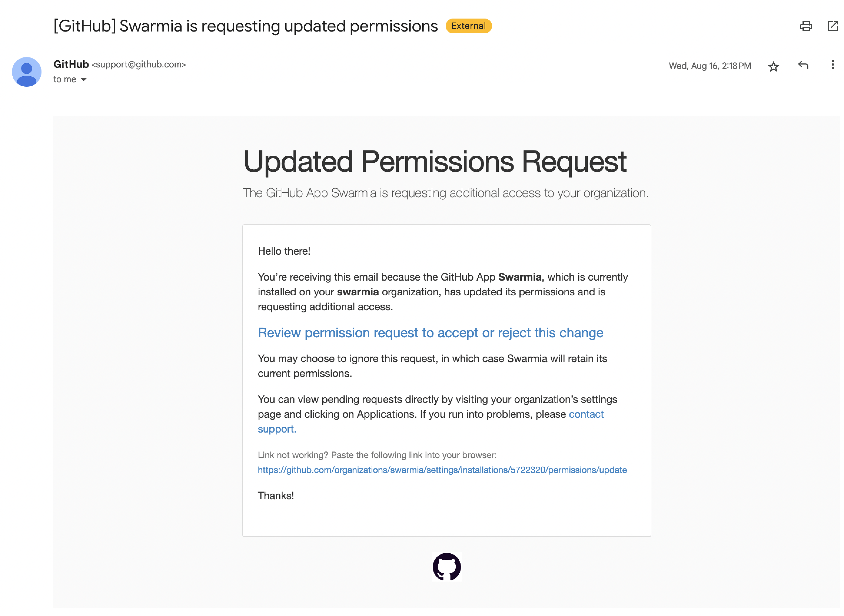844x616 pixels.
Task: Click the yellow External label
Action: [468, 26]
